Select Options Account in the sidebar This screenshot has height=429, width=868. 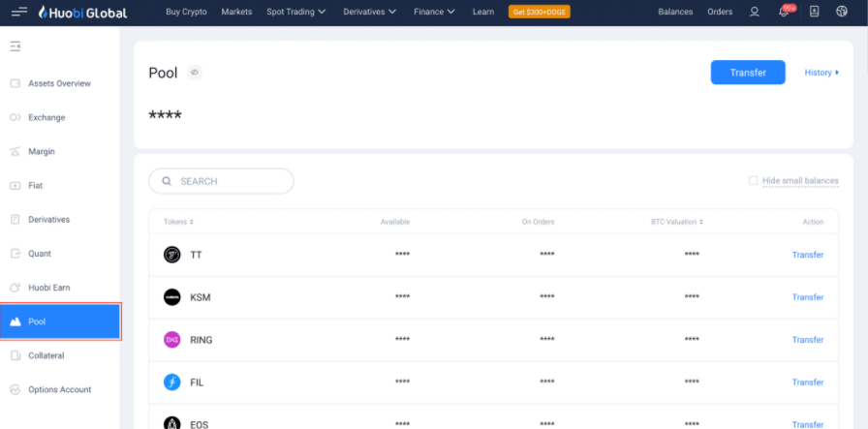(x=59, y=389)
